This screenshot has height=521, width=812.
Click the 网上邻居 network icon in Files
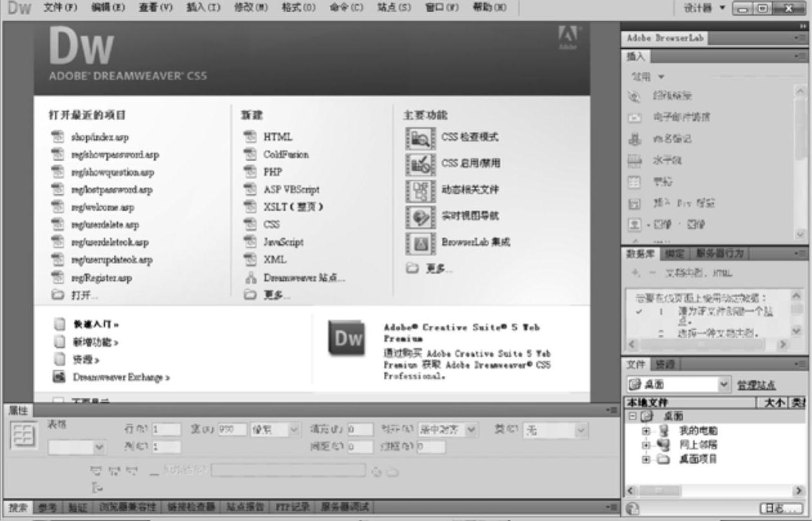coord(664,445)
